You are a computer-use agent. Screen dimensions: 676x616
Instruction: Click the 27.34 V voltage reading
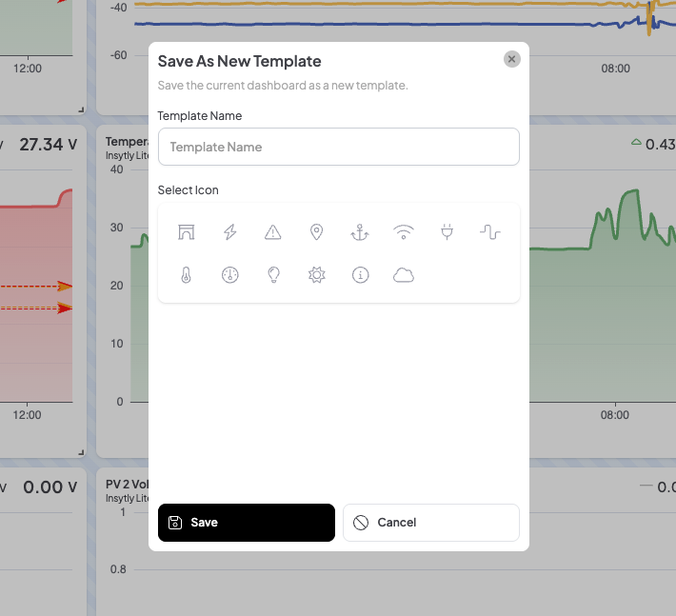pos(48,145)
